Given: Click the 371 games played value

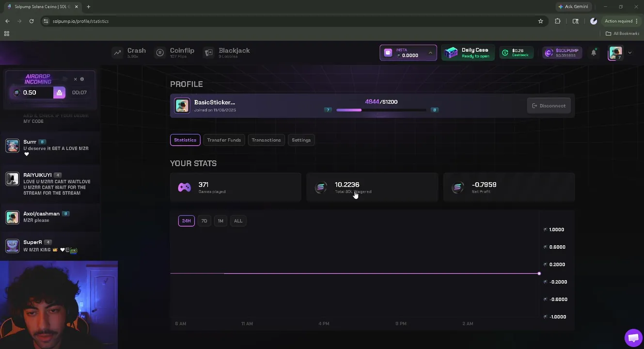Looking at the screenshot, I should (204, 185).
